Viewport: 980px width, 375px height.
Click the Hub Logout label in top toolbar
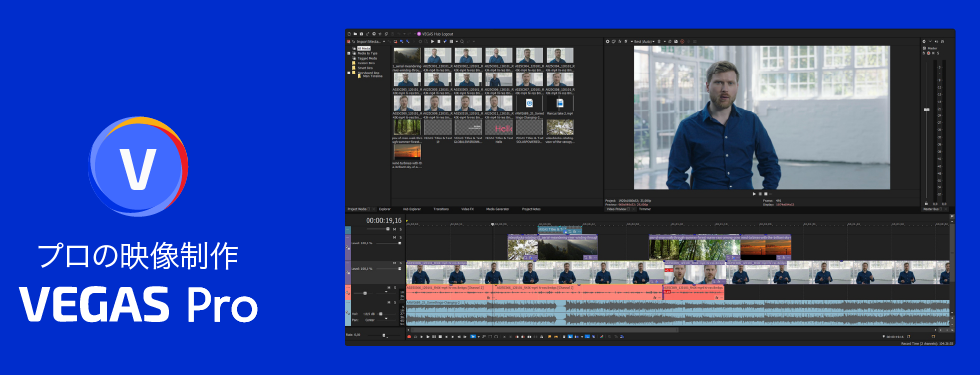[x=438, y=34]
